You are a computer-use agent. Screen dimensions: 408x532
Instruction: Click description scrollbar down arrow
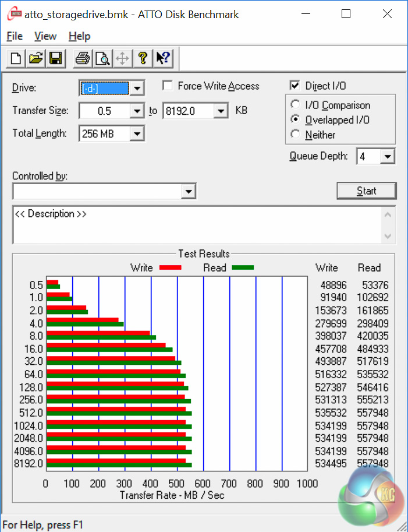388,236
